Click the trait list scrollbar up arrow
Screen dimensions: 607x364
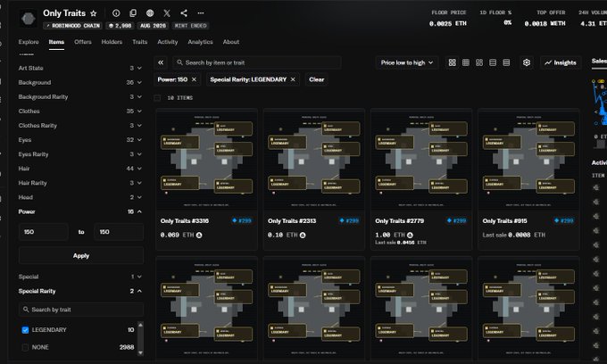[140, 325]
